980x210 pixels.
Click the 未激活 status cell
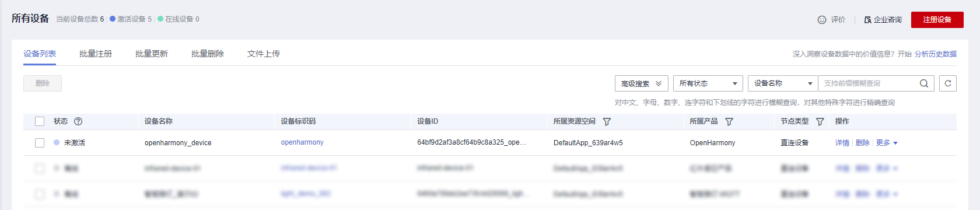pyautogui.click(x=69, y=143)
